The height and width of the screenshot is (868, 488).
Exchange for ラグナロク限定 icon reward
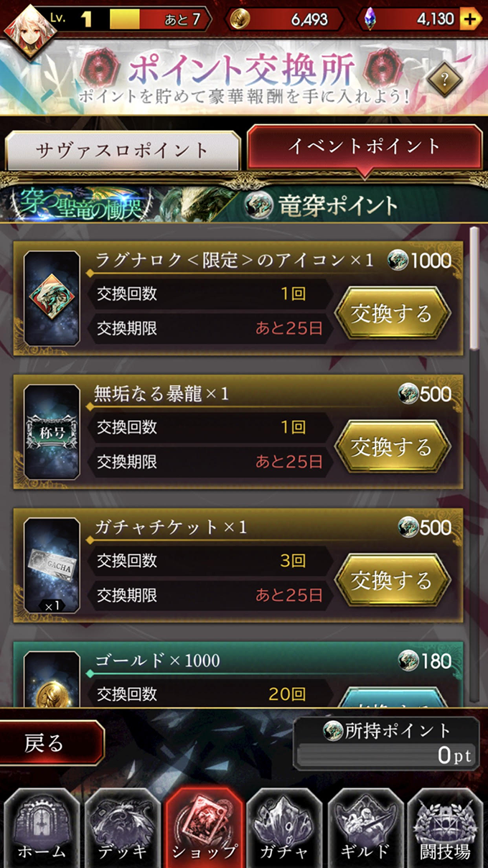click(x=393, y=314)
